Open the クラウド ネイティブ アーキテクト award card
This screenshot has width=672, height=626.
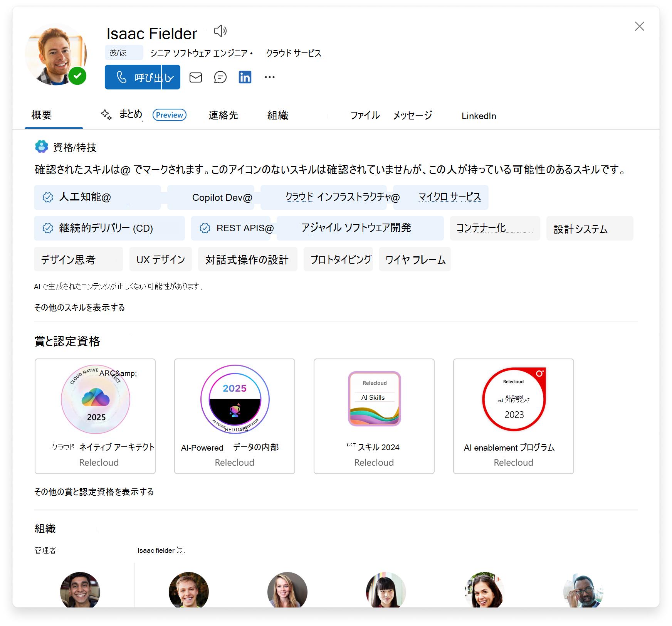tap(95, 416)
